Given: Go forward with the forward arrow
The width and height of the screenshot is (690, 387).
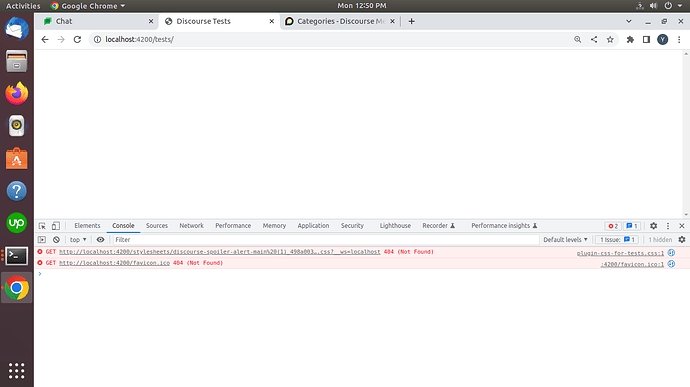Looking at the screenshot, I should tap(61, 40).
